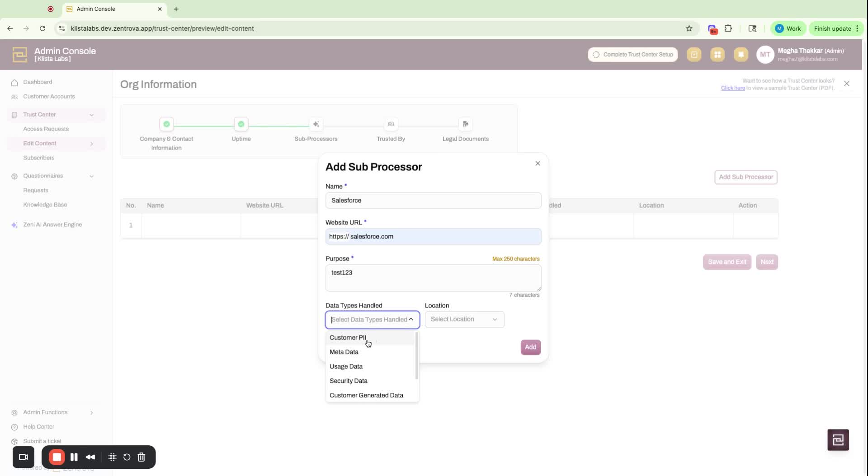
Task: Click the Questionnaires sidebar icon
Action: [x=14, y=176]
